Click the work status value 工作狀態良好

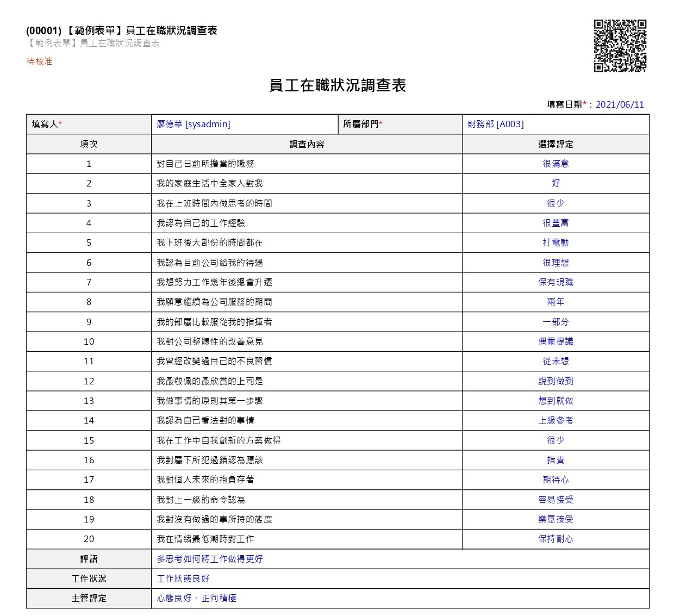coord(183,578)
